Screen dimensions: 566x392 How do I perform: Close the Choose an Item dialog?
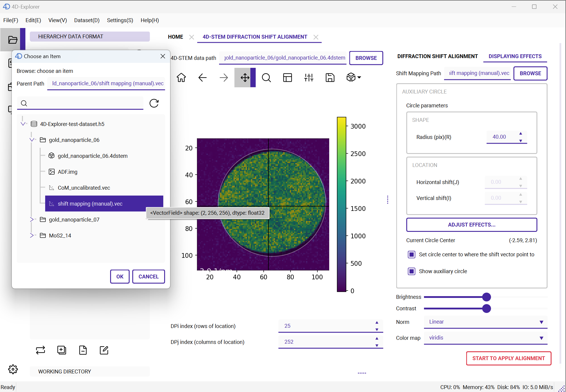163,56
